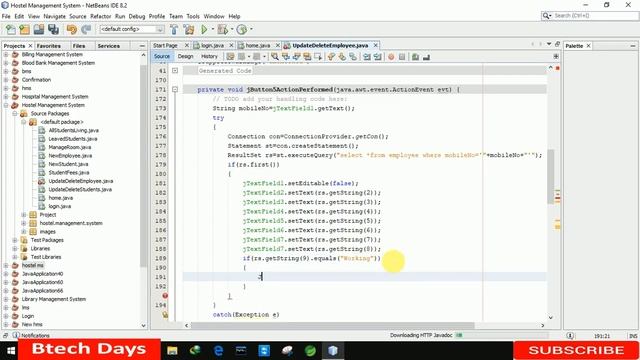Click the Notifications status bar item
Viewport: 640px width, 360px height.
tap(31, 336)
